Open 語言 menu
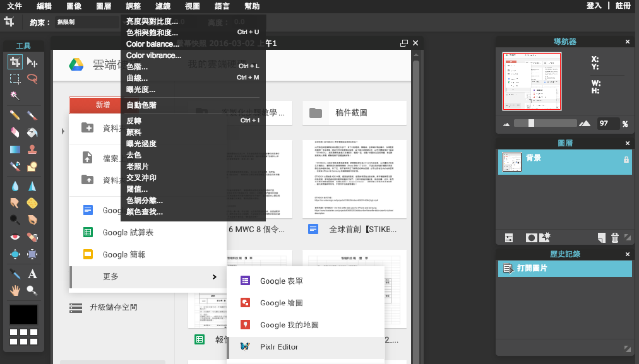 pos(222,6)
